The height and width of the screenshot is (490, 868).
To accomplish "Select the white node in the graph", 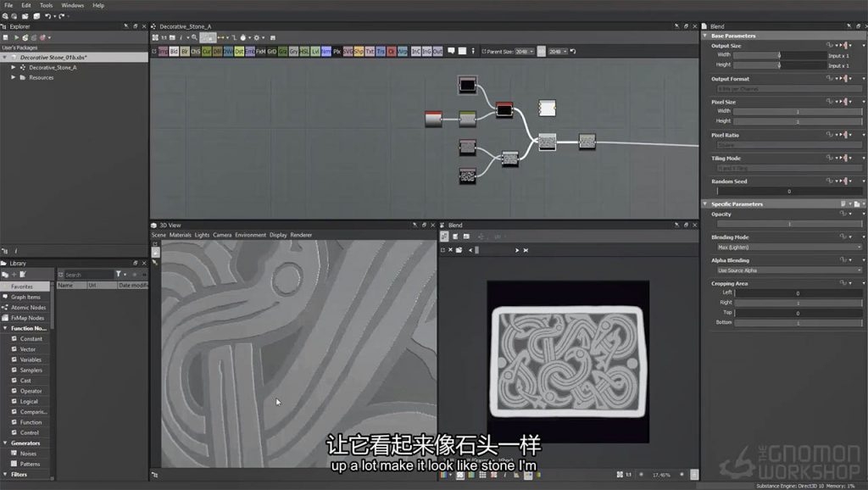I will click(x=547, y=108).
